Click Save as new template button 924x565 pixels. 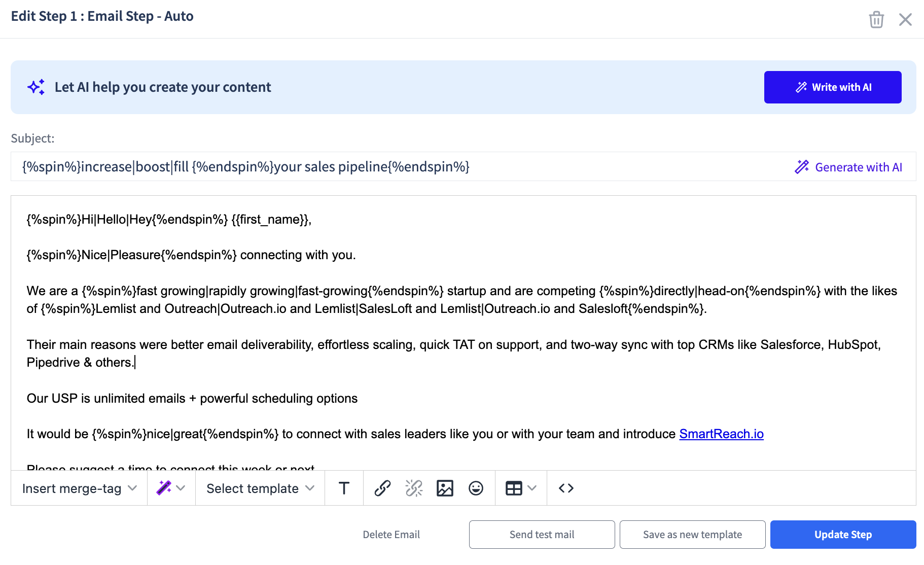[x=692, y=535]
